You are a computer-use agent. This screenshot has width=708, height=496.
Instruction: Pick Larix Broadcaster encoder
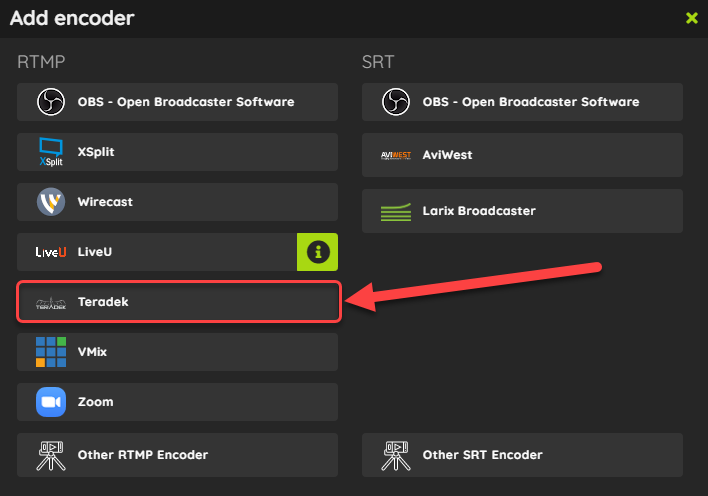click(522, 211)
